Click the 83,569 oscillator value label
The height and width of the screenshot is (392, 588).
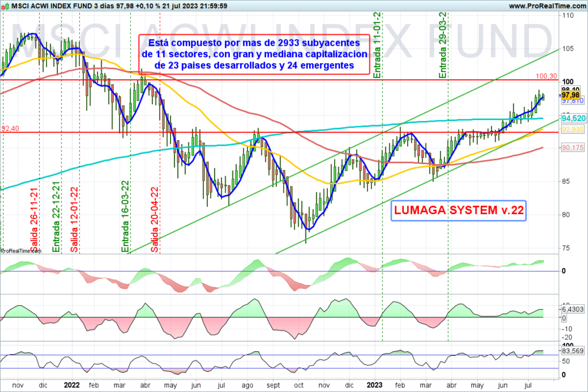572,351
